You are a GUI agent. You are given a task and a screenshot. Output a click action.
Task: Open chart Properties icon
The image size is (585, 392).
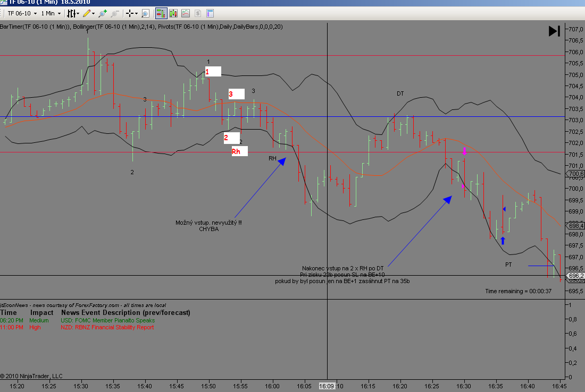(x=210, y=13)
